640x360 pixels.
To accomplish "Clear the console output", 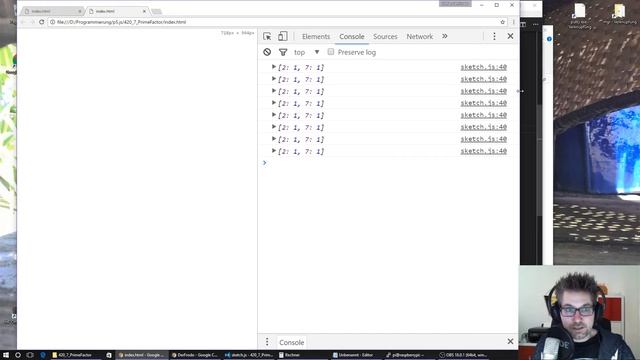I will click(x=267, y=52).
